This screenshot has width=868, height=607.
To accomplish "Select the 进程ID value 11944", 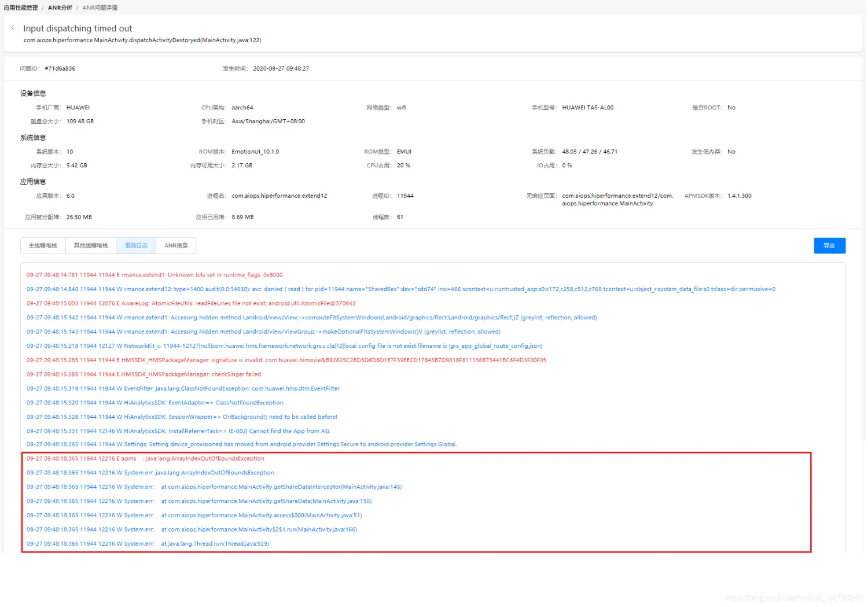I will (405, 196).
